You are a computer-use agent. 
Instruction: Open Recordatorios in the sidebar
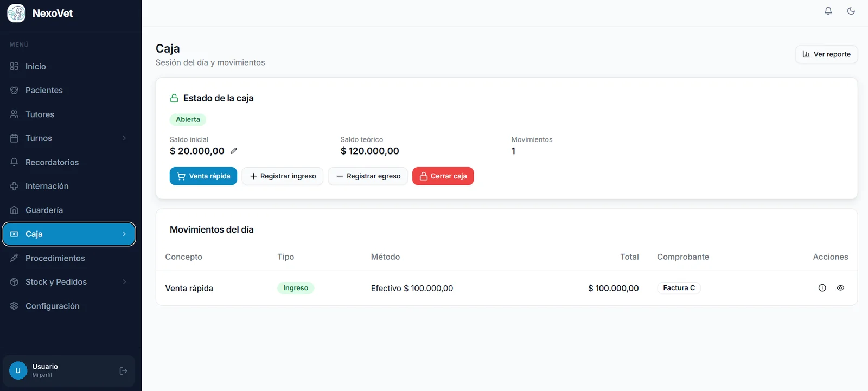[69, 162]
